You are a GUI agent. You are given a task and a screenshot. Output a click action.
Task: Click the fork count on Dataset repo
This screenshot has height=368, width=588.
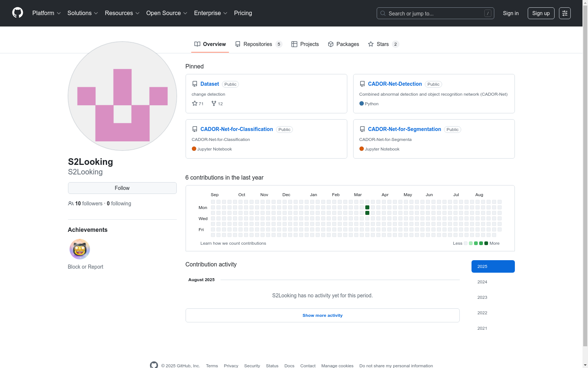point(217,104)
